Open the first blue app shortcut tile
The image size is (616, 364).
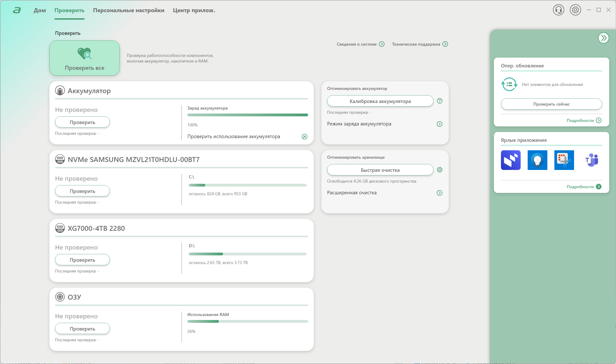511,160
